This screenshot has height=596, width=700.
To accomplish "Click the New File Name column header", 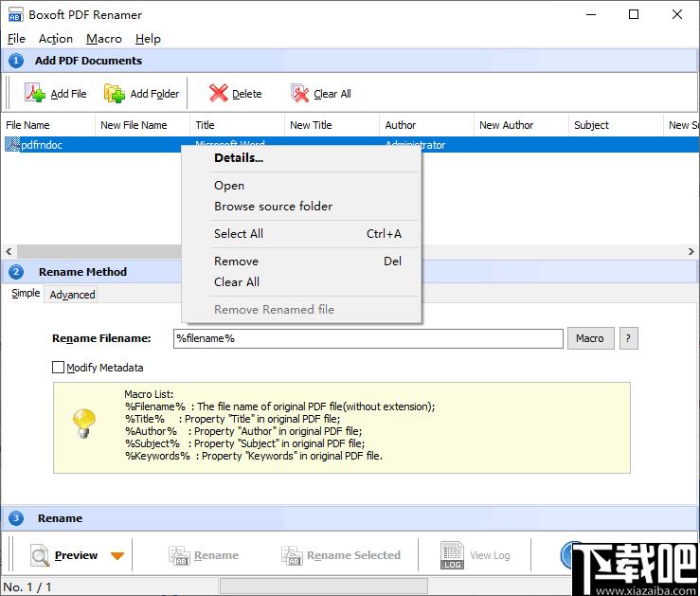I will (x=142, y=125).
